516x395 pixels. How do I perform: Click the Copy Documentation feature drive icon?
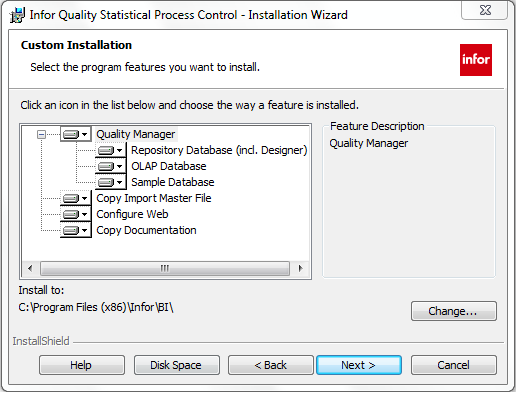(x=75, y=230)
